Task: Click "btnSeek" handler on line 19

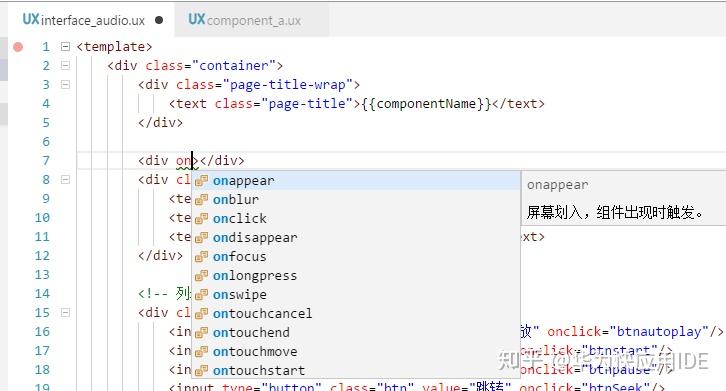Action: [x=616, y=387]
